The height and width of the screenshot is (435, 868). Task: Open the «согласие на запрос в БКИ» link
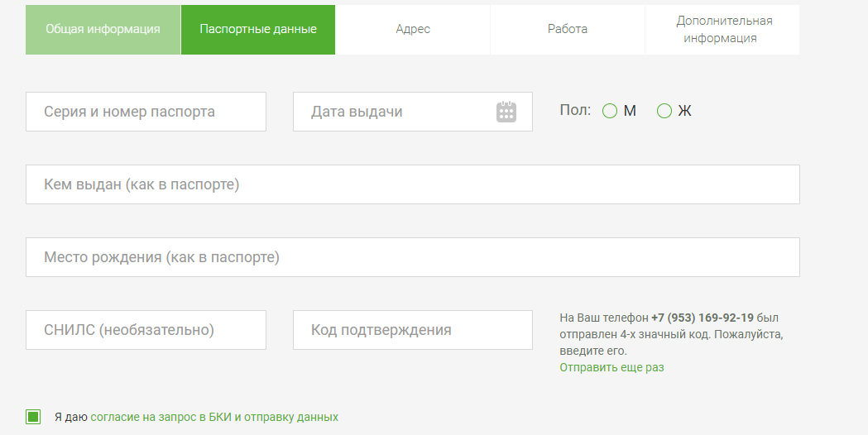tap(161, 417)
